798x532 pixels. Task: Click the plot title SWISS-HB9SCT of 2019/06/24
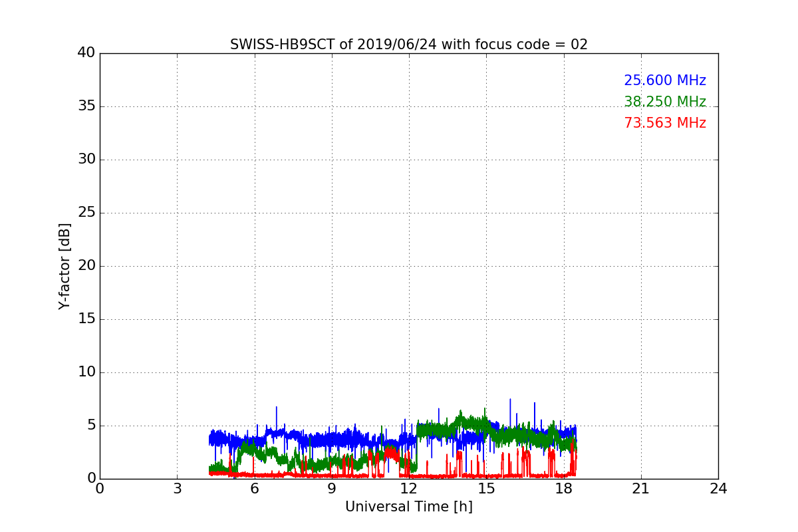click(x=409, y=45)
